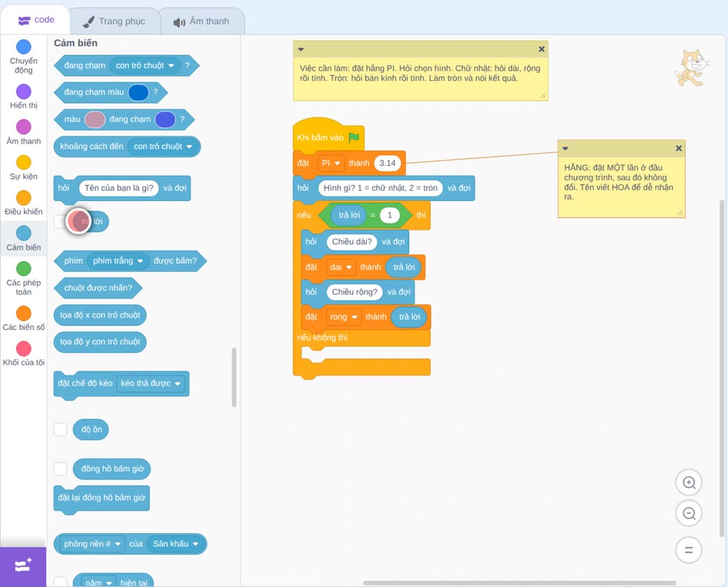Choose the Điều khiển block category
Screen dimensions: 728x587
click(24, 202)
